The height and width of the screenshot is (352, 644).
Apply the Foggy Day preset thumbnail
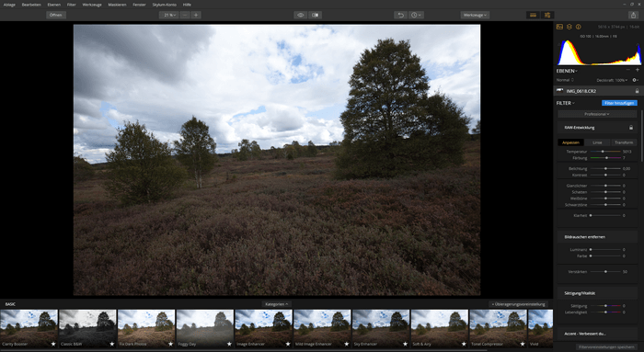205,329
